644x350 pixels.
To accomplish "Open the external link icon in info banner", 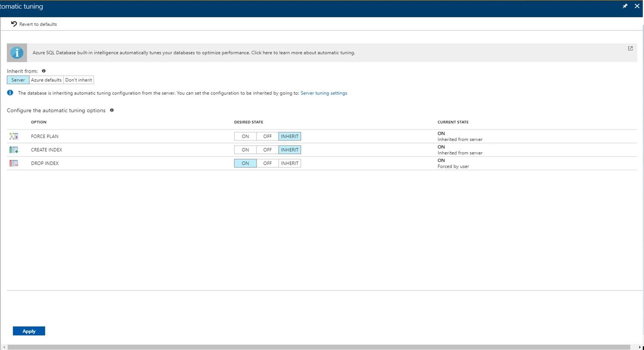I will [630, 48].
